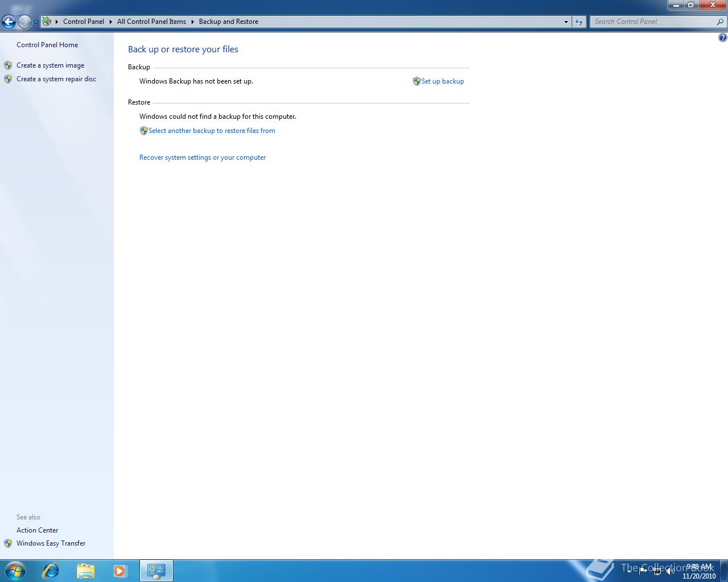Viewport: 728px width, 582px height.
Task: Click shield icon beside Select another backup
Action: [x=143, y=131]
